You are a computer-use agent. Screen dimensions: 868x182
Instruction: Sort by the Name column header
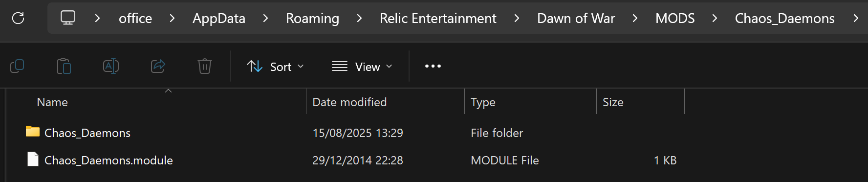pyautogui.click(x=52, y=102)
